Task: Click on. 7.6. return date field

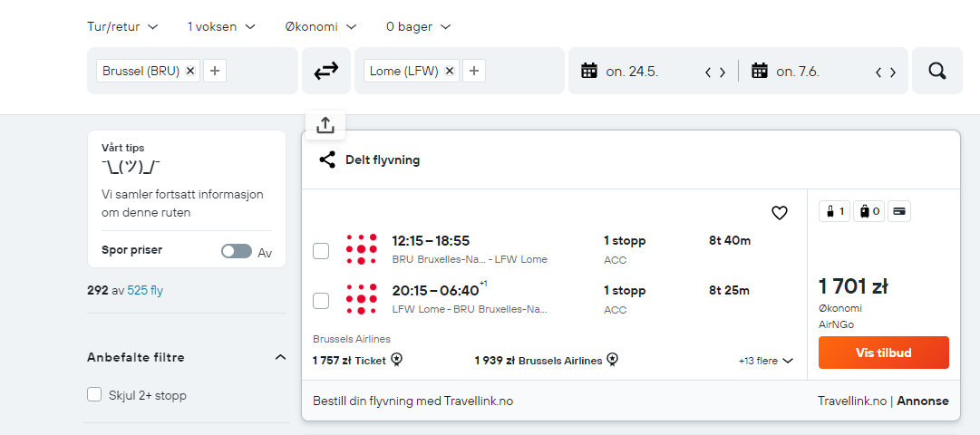Action: click(x=798, y=72)
